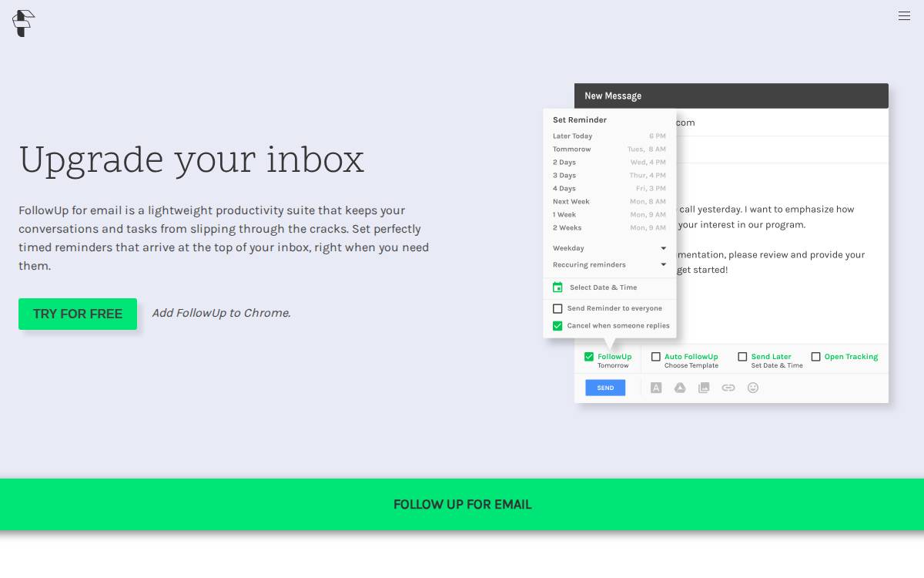Enable the Auto FollowUp checkbox

tap(656, 357)
